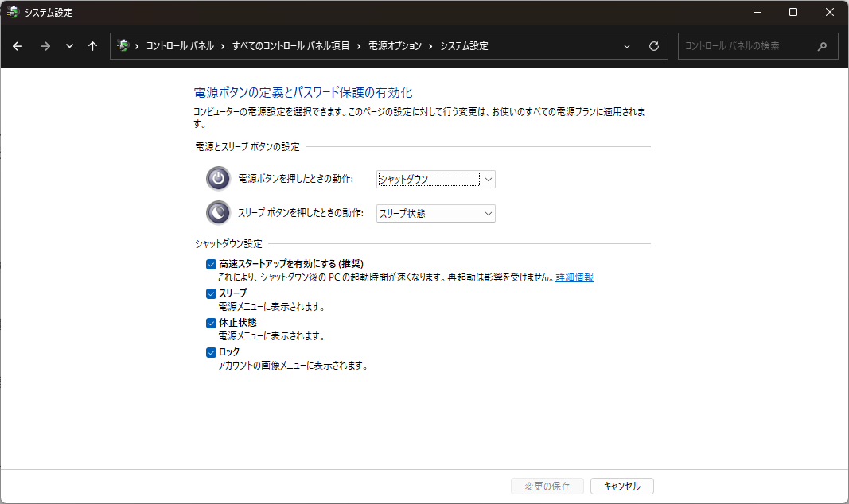Go to コントロール パネル breadcrumb
This screenshot has height=504, width=849.
click(180, 46)
